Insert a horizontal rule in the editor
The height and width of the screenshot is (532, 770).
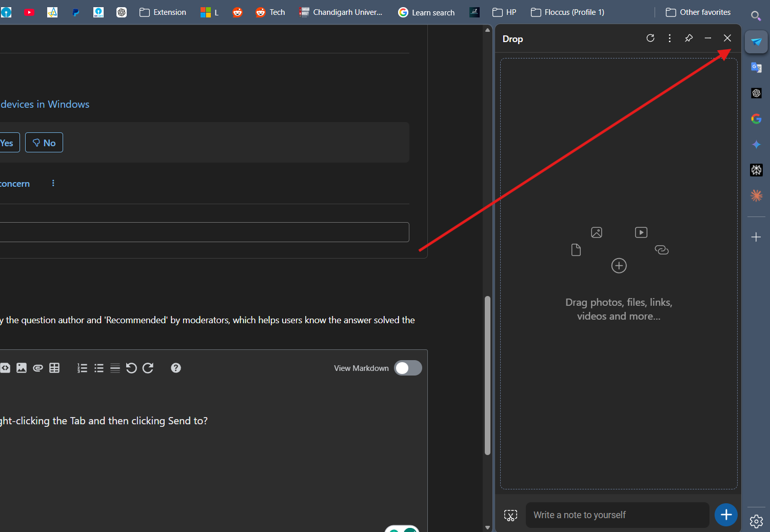pyautogui.click(x=115, y=368)
